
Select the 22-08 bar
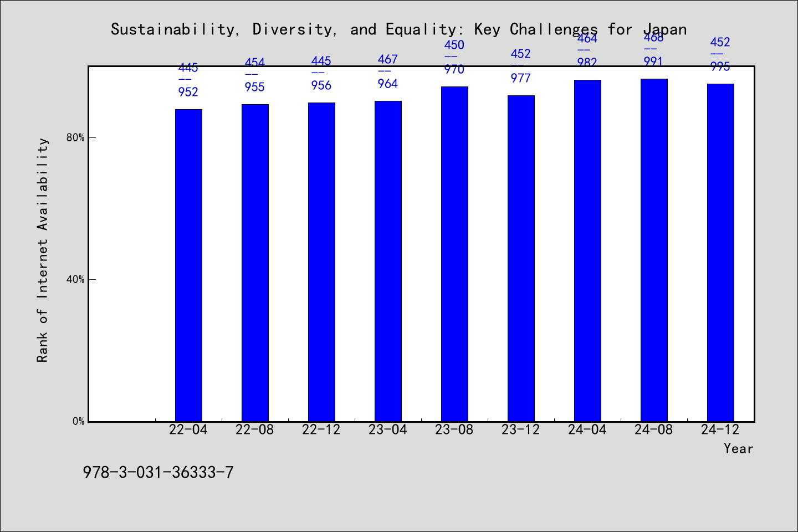pos(255,263)
